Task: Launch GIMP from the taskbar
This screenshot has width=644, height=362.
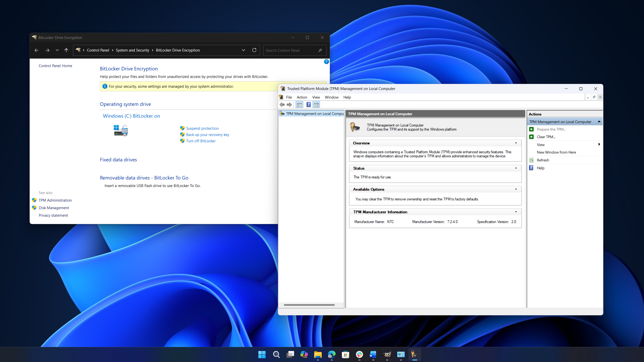Action: [387, 355]
